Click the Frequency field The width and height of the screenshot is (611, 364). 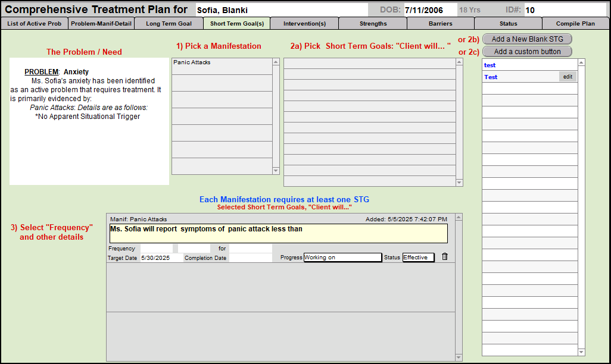tap(156, 248)
